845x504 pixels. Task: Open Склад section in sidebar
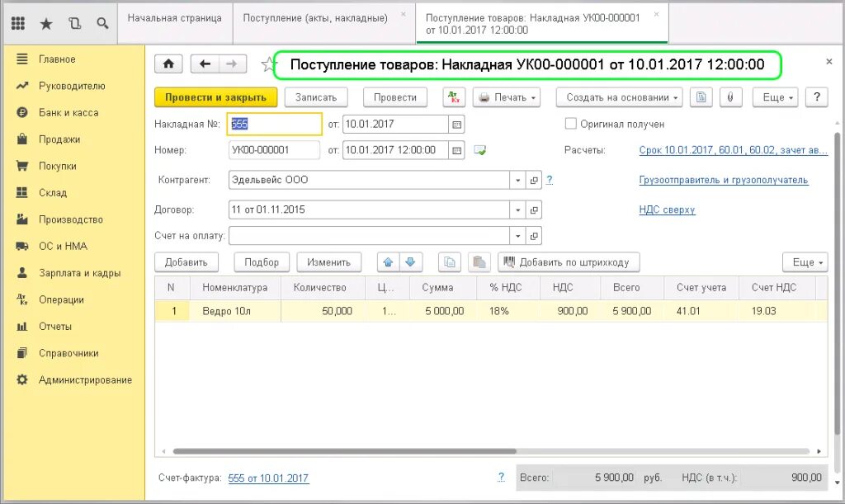point(53,193)
